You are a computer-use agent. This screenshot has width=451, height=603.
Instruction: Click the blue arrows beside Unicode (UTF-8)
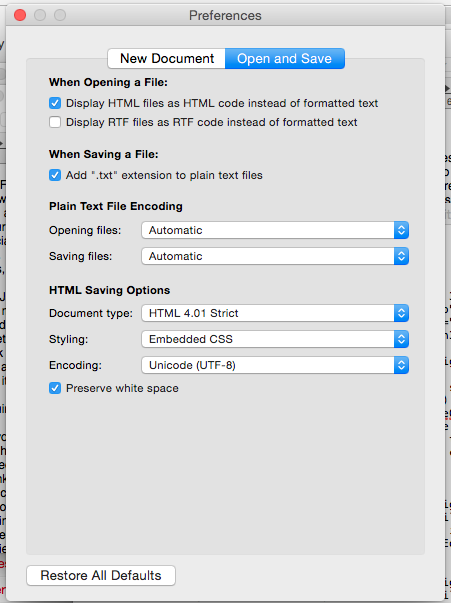point(401,365)
